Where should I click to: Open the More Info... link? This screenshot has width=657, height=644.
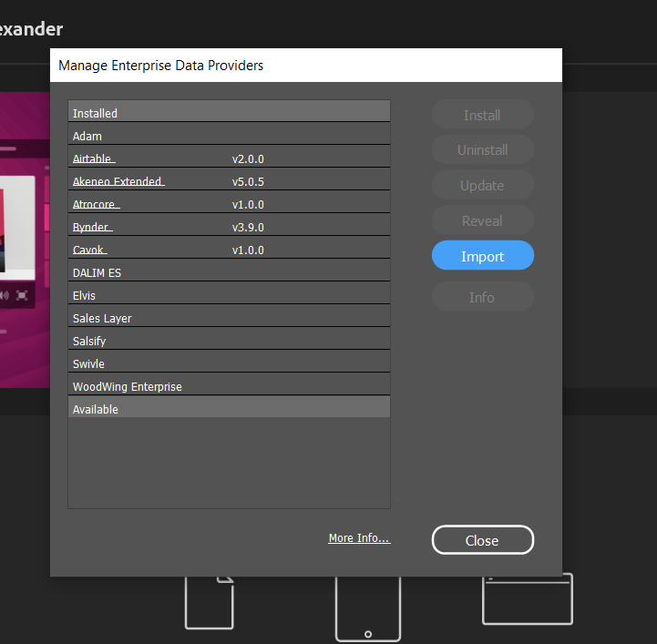(359, 538)
